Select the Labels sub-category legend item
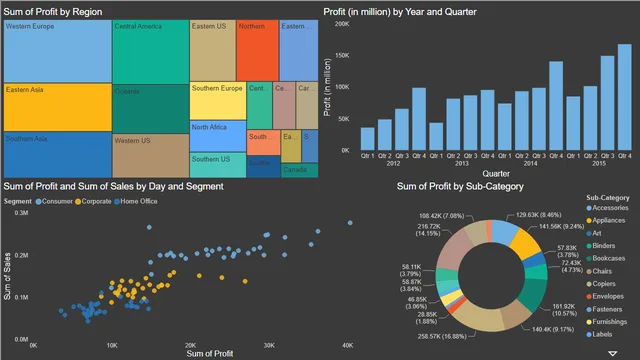 tap(599, 334)
